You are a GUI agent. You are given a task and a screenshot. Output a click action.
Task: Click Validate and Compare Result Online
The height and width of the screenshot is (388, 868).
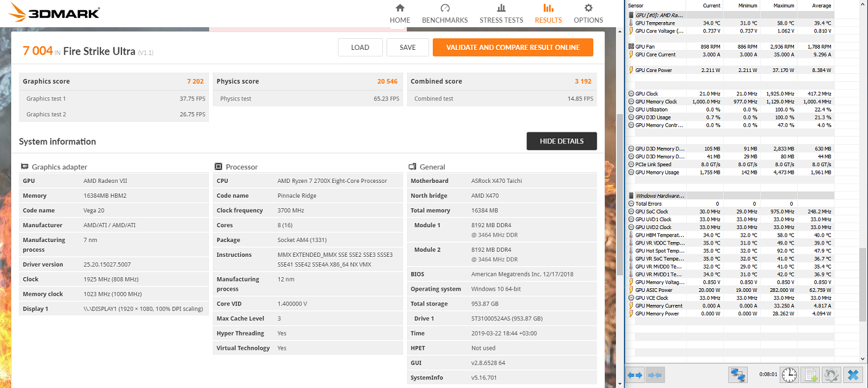click(x=513, y=47)
